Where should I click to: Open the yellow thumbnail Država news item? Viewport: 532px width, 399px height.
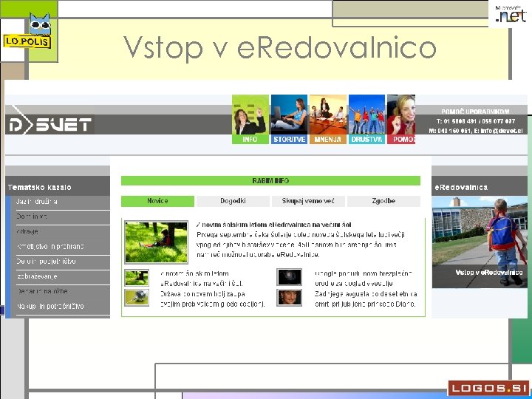(137, 298)
